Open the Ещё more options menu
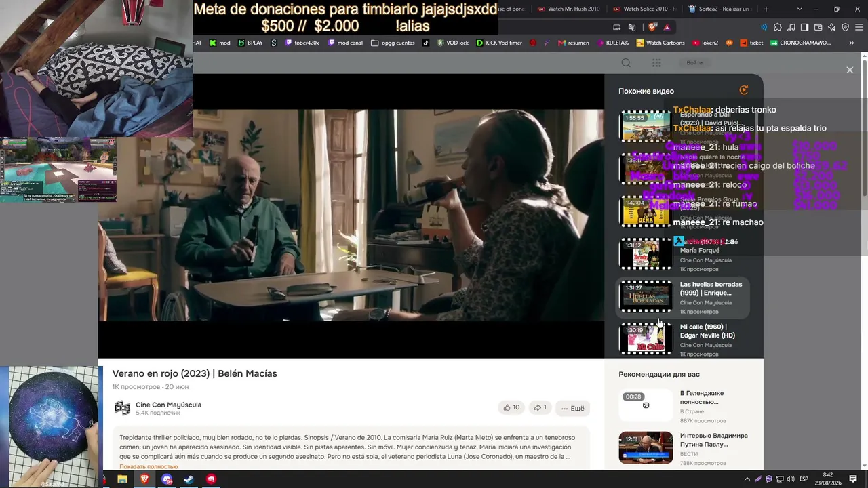 572,408
